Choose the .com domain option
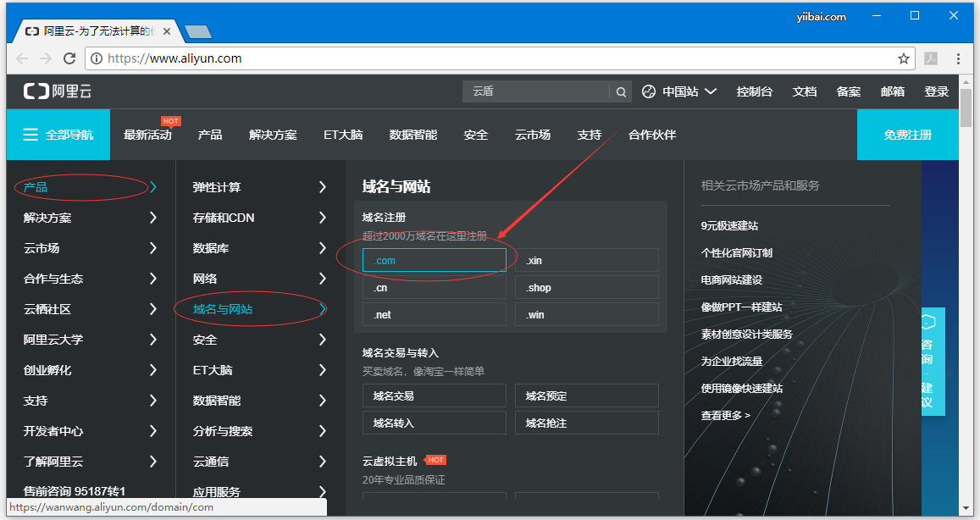This screenshot has height=520, width=980. click(x=434, y=261)
